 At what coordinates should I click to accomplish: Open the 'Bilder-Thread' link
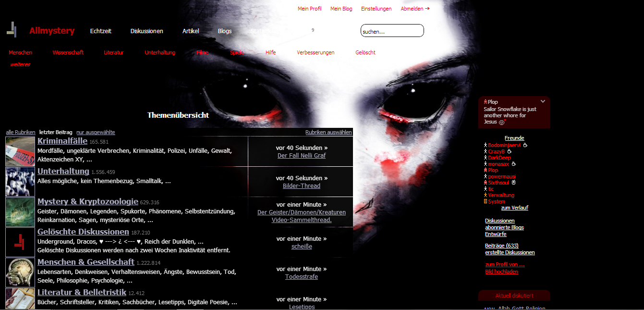pos(302,186)
